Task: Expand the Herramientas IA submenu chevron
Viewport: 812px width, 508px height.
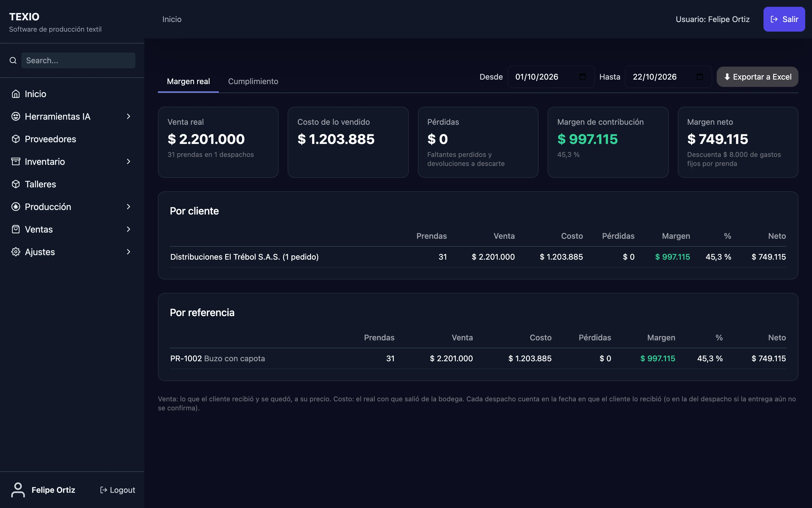Action: coord(129,116)
